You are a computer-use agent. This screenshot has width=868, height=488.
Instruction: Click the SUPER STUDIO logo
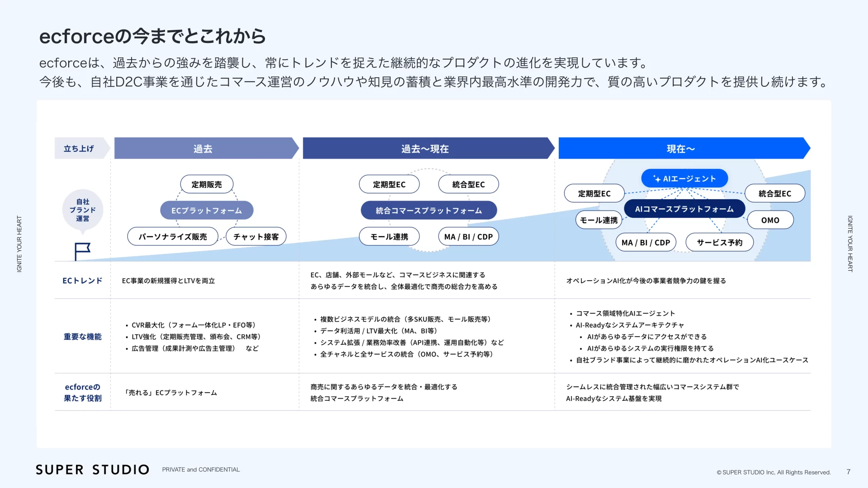coord(93,469)
